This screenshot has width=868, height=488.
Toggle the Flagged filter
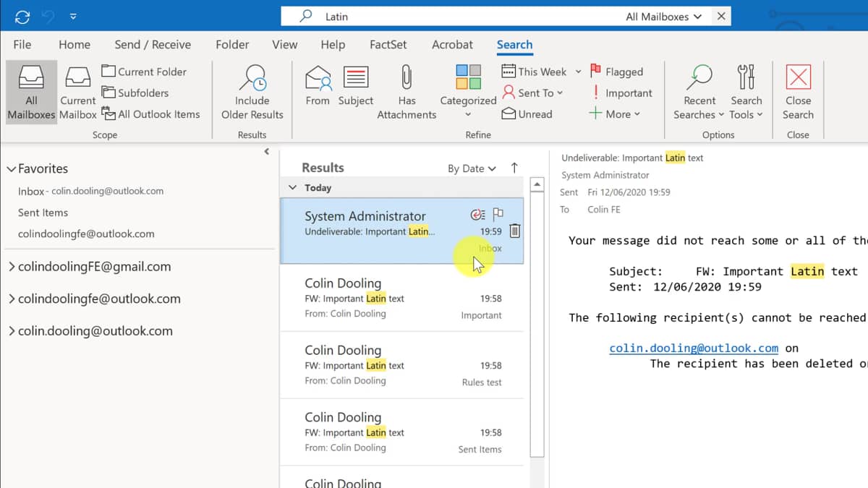pos(616,72)
